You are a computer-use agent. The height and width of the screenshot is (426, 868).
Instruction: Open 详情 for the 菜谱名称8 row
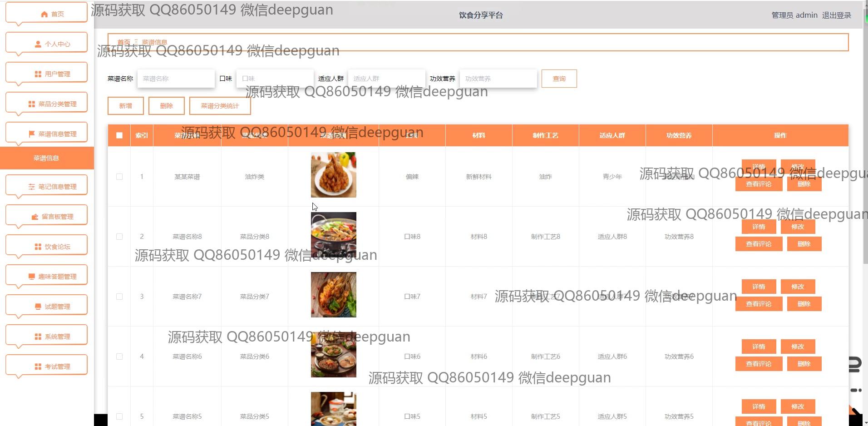click(759, 227)
